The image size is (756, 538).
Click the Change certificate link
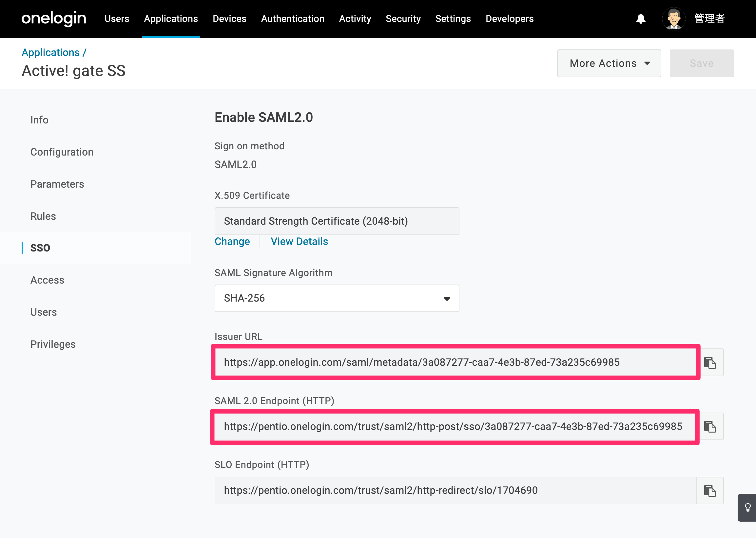click(232, 242)
